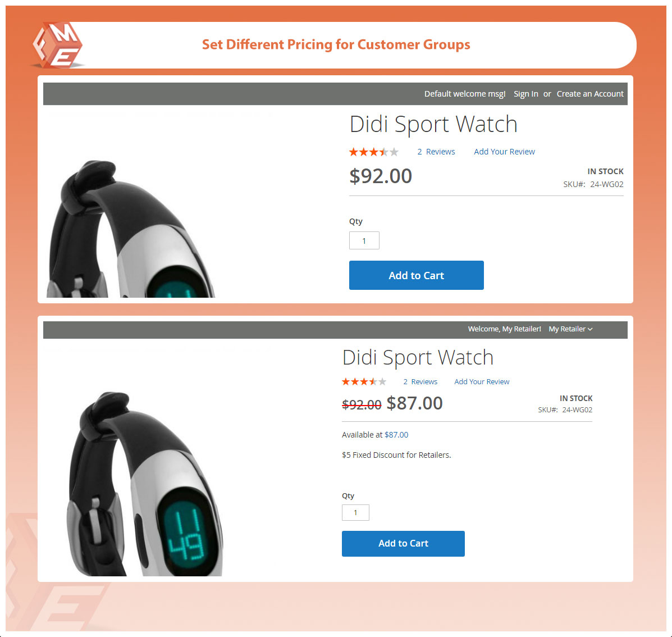Click the Welcome, My Retailer! message
Image resolution: width=672 pixels, height=637 pixels.
click(504, 329)
